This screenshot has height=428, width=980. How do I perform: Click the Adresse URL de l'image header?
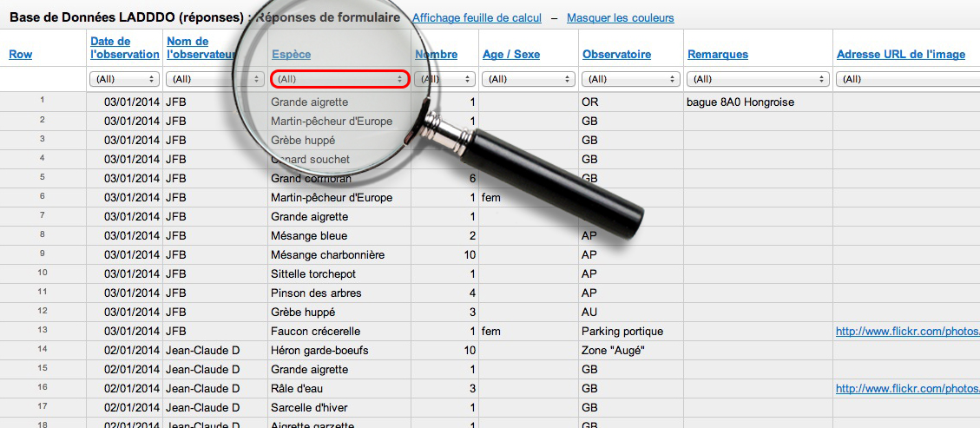[x=900, y=55]
